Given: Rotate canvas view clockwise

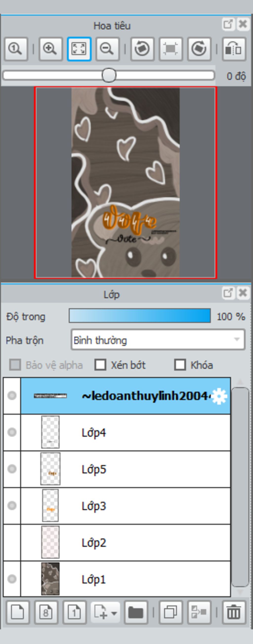Looking at the screenshot, I should tap(199, 49).
